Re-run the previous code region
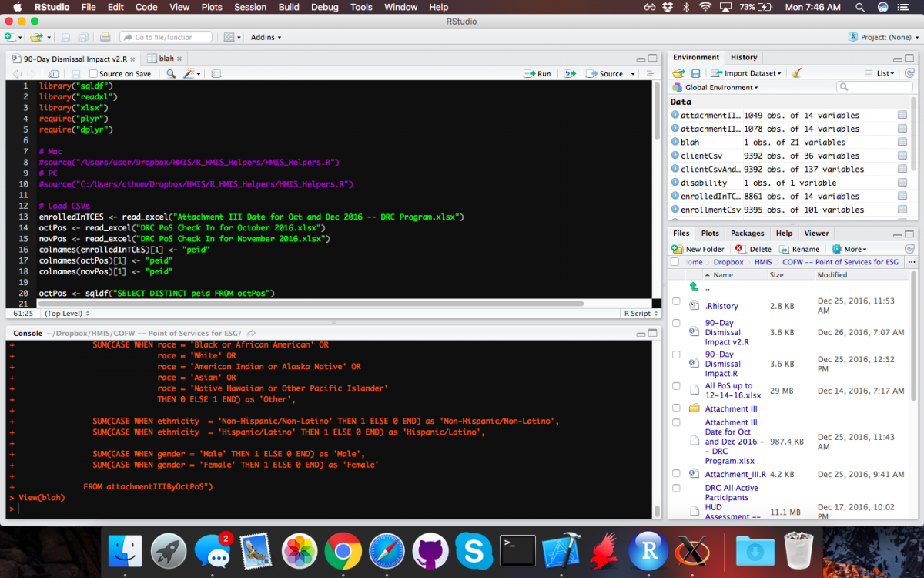Image resolution: width=924 pixels, height=578 pixels. click(570, 74)
